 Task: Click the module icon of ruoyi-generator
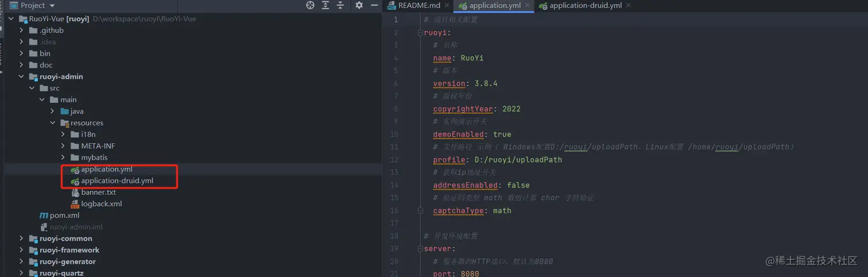click(33, 261)
